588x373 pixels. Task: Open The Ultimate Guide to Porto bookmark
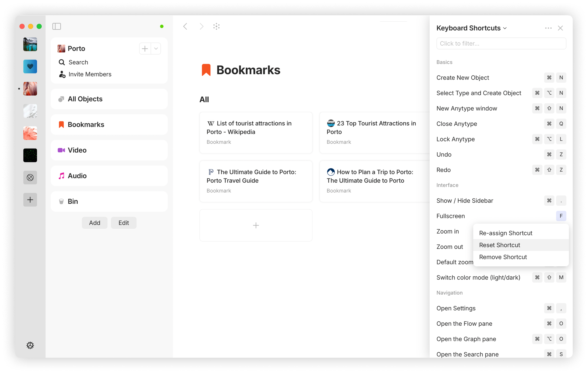(256, 181)
